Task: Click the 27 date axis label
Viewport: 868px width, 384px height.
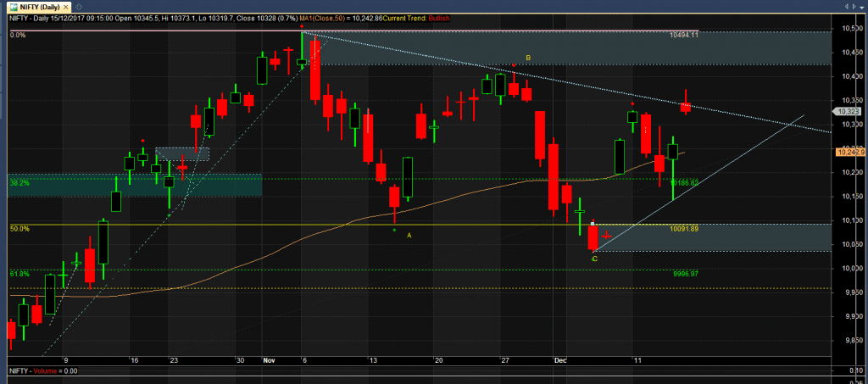Action: (504, 360)
